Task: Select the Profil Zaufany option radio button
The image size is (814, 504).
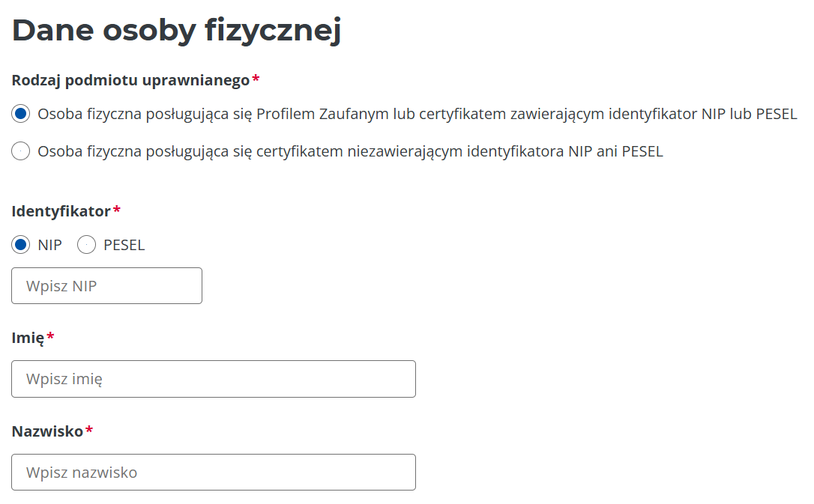Action: click(21, 114)
